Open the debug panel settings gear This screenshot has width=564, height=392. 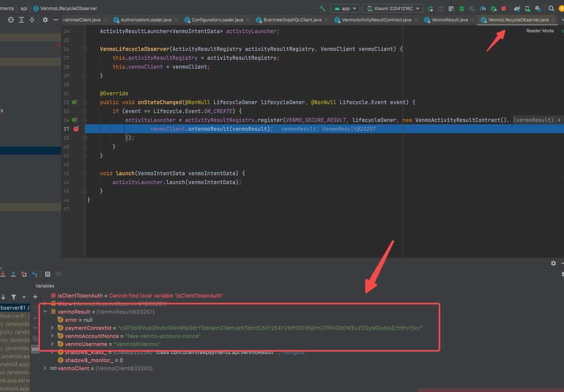553,263
